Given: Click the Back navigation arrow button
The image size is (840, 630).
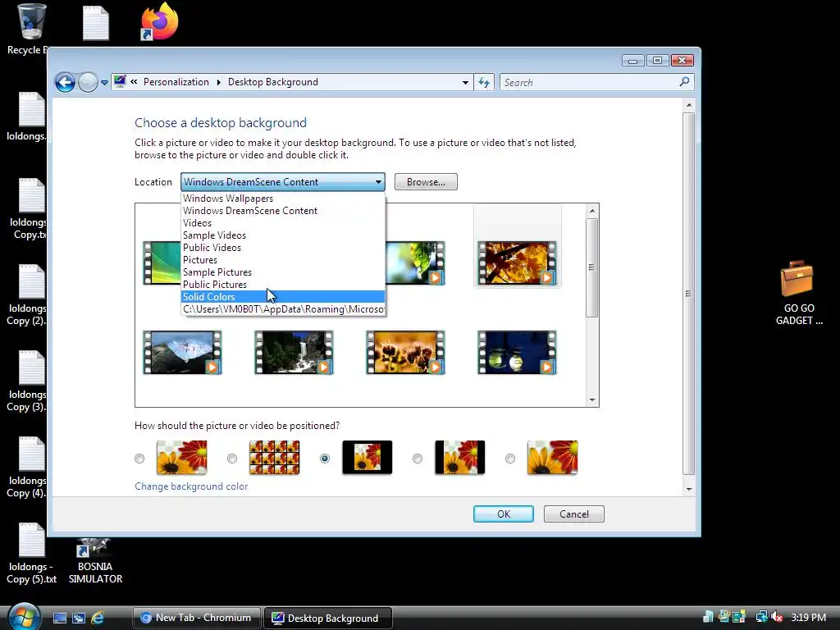Looking at the screenshot, I should [x=66, y=83].
